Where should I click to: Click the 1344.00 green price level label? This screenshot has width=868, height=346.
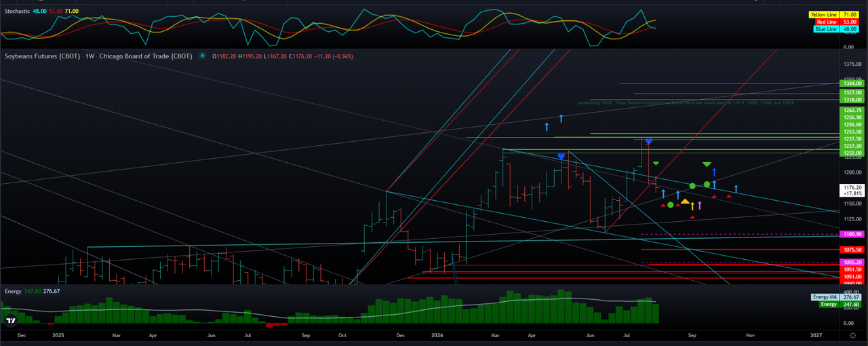pyautogui.click(x=852, y=83)
